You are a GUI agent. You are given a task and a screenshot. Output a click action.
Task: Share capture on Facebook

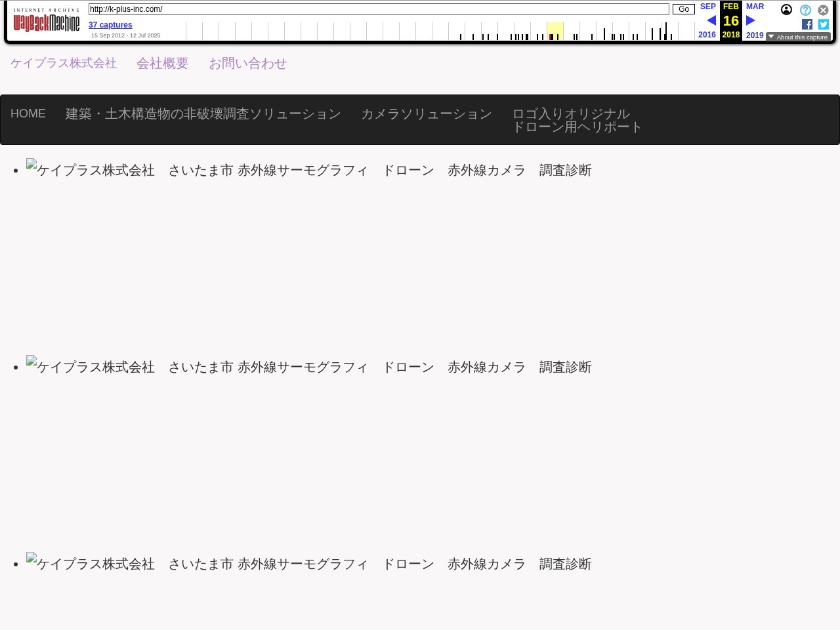(x=807, y=24)
